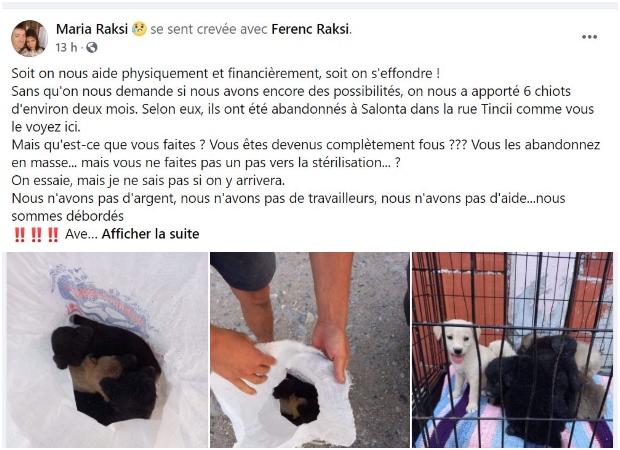Open photo of puppies in white sack
This screenshot has height=450, width=620.
tap(108, 350)
